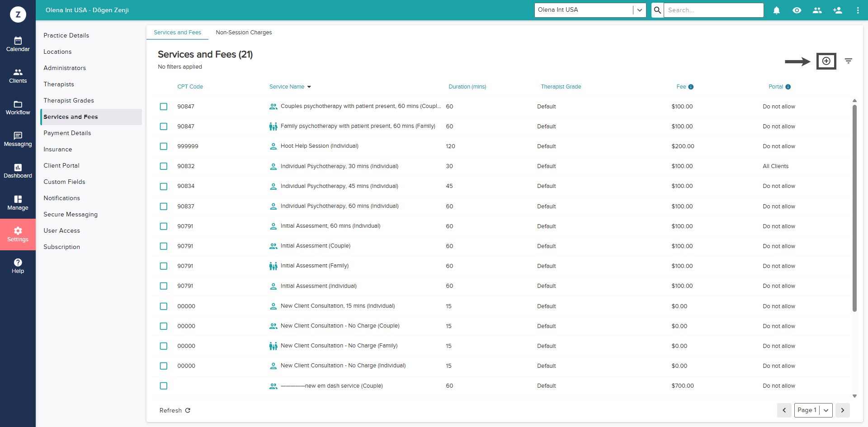This screenshot has height=427, width=868.
Task: Click the Refresh button
Action: [175, 410]
